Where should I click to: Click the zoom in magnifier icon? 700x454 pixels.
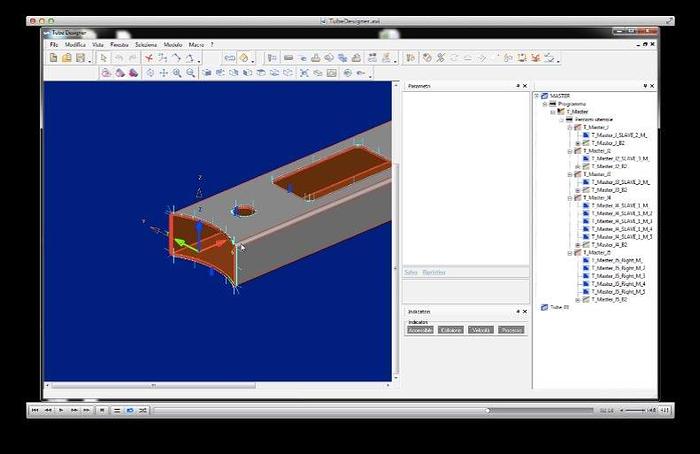click(177, 73)
